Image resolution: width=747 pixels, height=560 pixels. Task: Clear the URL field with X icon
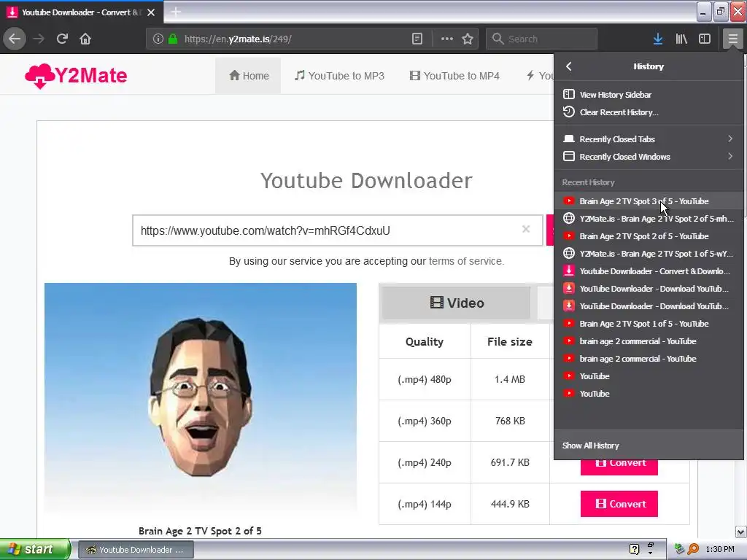click(x=526, y=229)
